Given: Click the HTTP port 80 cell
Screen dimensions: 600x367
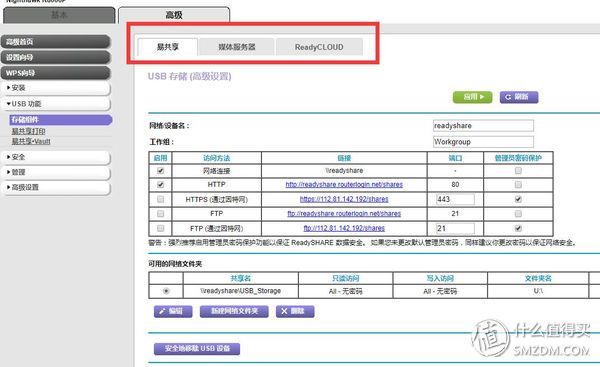Looking at the screenshot, I should (455, 185).
